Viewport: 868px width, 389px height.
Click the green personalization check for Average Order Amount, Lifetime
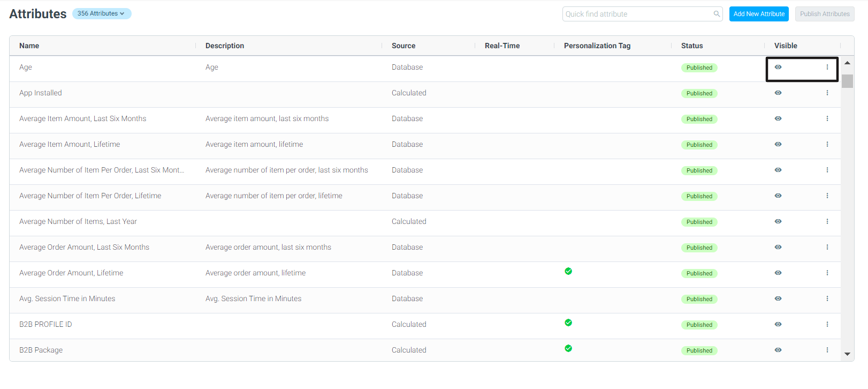coord(568,271)
